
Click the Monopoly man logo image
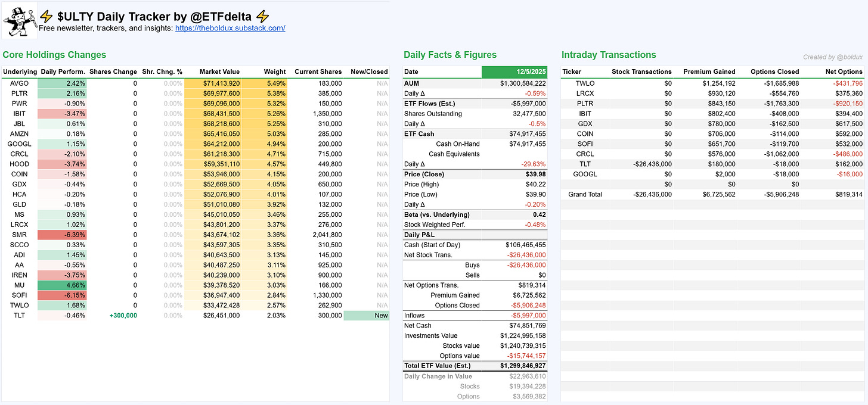[x=18, y=21]
